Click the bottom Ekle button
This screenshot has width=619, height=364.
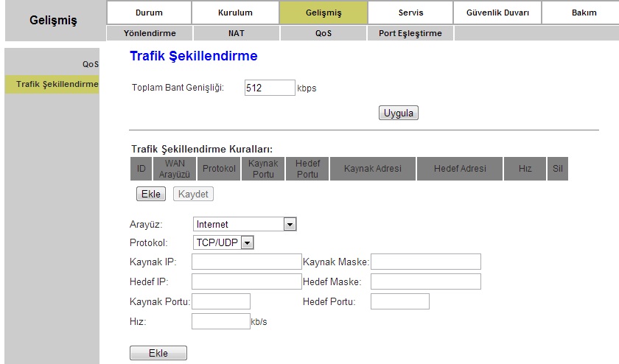point(158,353)
